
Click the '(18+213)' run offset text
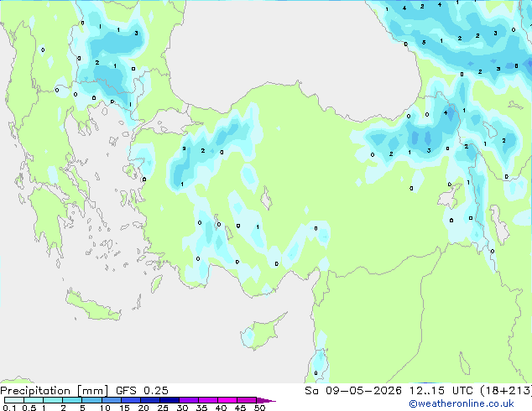[506, 391]
